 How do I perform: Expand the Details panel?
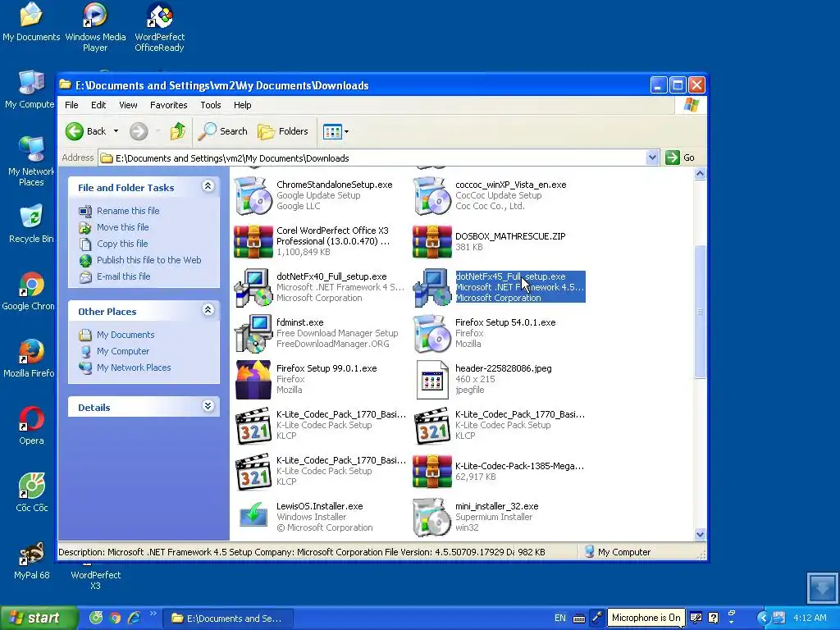coord(208,406)
